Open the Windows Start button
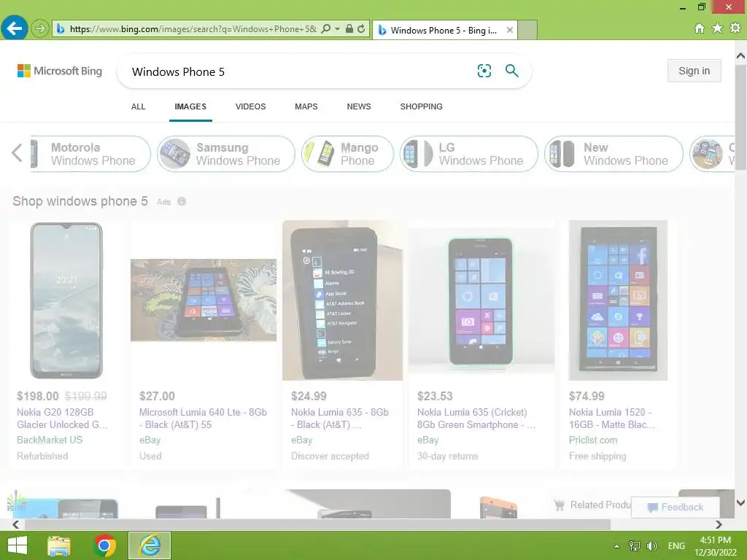The image size is (747, 560). [x=18, y=545]
